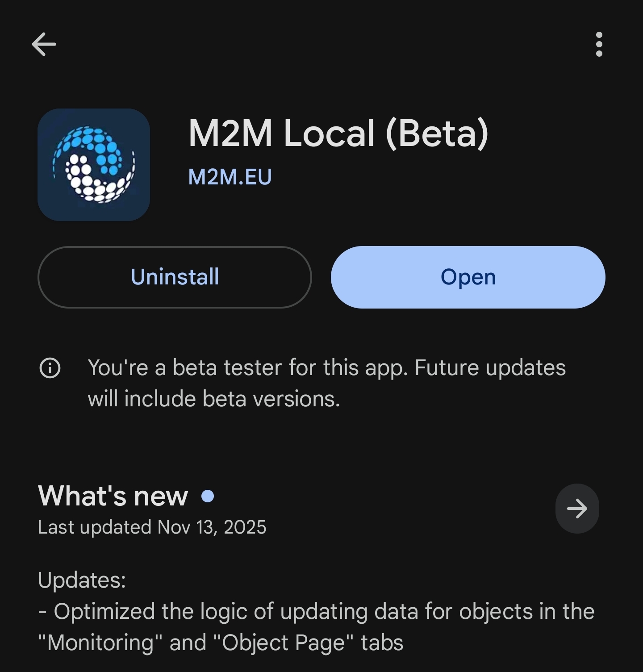The image size is (643, 672).
Task: Open the M2M.EU developer link
Action: (x=230, y=177)
